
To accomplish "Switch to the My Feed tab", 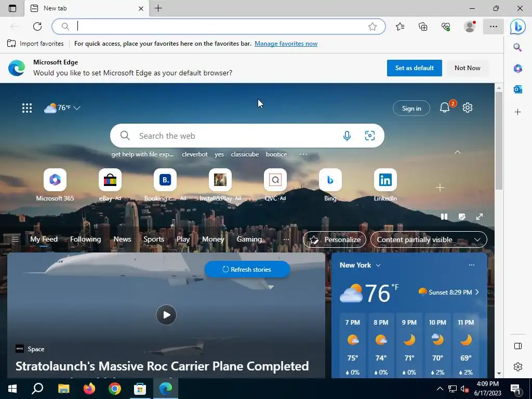I will tap(44, 239).
